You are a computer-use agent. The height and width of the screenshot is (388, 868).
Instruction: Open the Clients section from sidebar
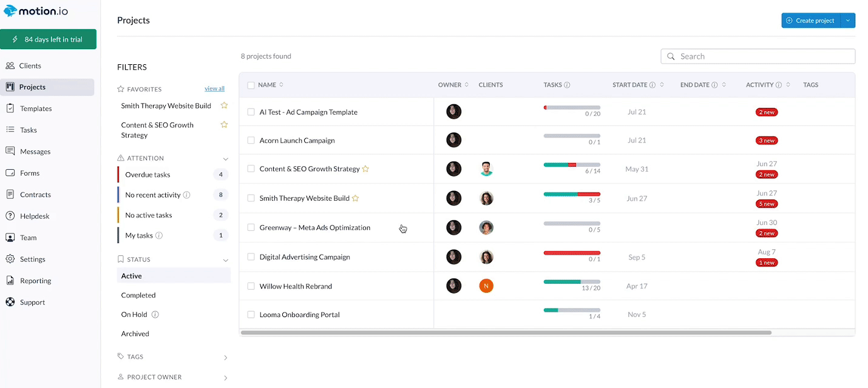(x=29, y=65)
